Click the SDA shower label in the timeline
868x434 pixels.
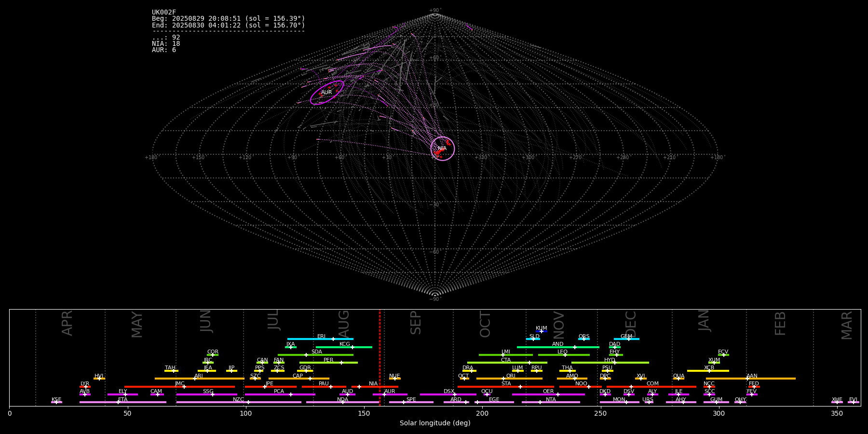[317, 352]
